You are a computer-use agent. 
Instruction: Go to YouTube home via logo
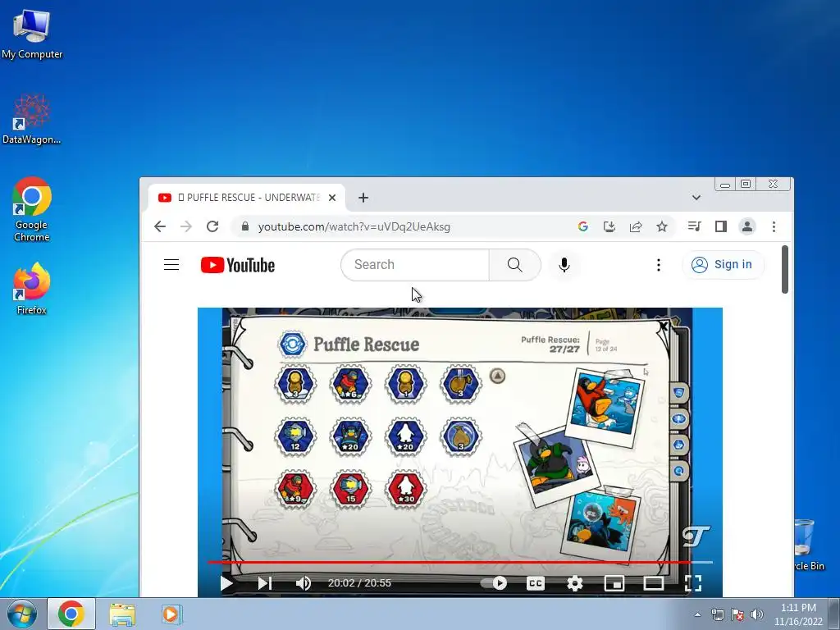238,265
